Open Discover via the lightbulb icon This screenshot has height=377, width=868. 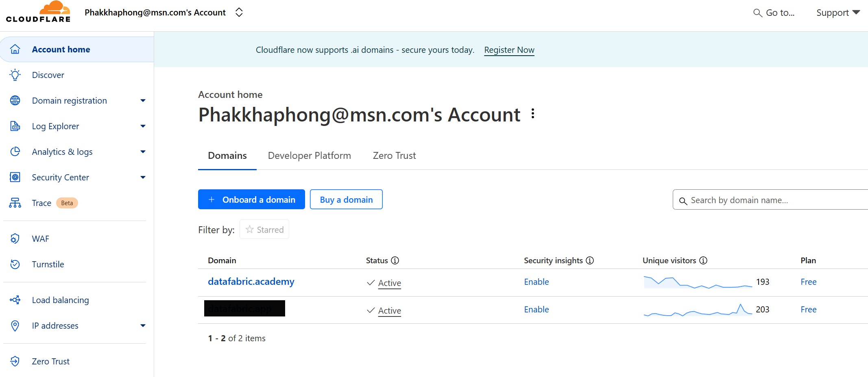[15, 74]
